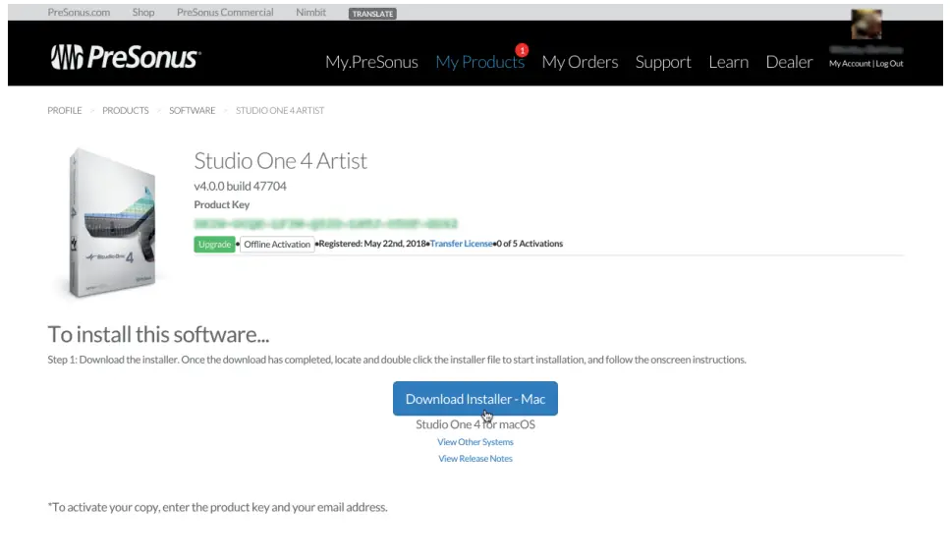Open My Account link

850,64
